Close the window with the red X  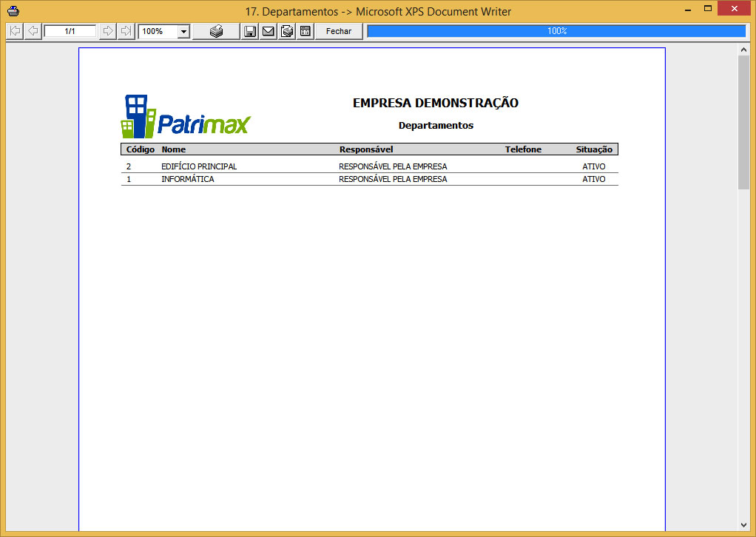point(735,8)
